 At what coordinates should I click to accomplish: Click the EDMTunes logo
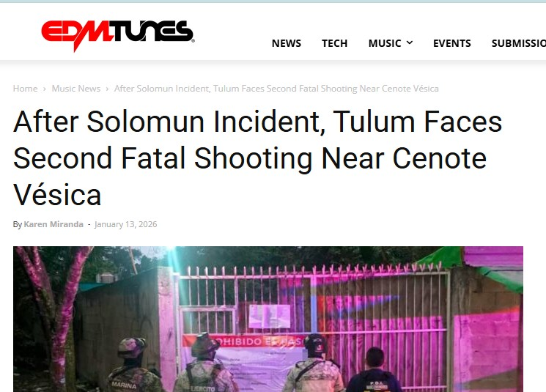(x=118, y=35)
